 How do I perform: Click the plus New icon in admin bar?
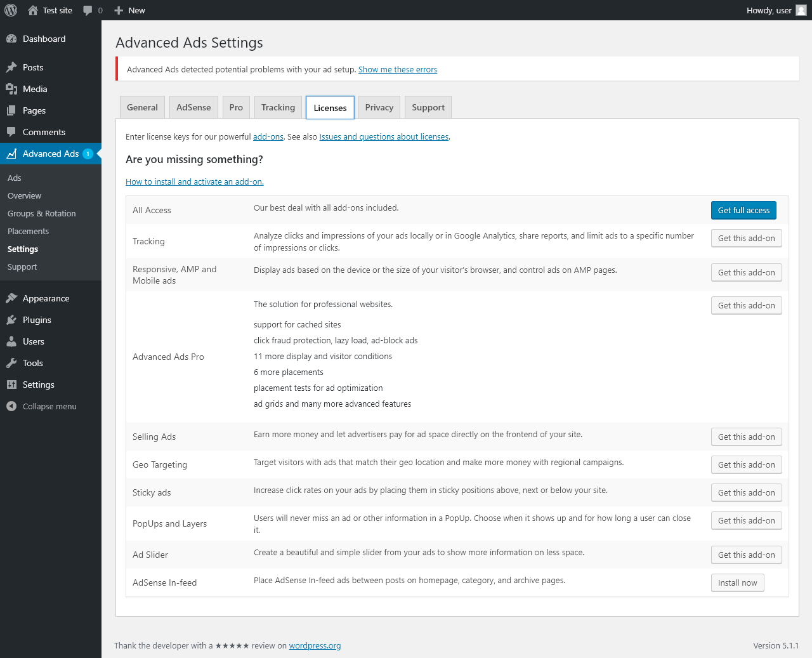pyautogui.click(x=119, y=10)
